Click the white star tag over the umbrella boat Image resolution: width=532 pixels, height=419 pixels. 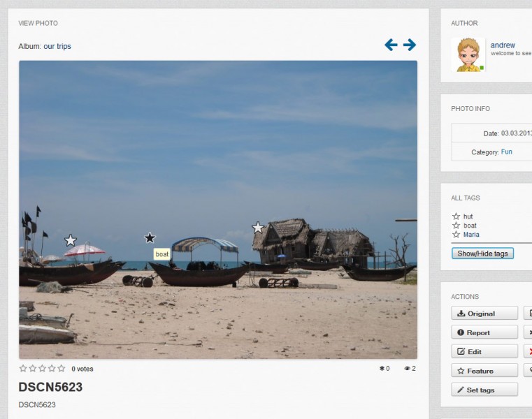click(x=71, y=240)
